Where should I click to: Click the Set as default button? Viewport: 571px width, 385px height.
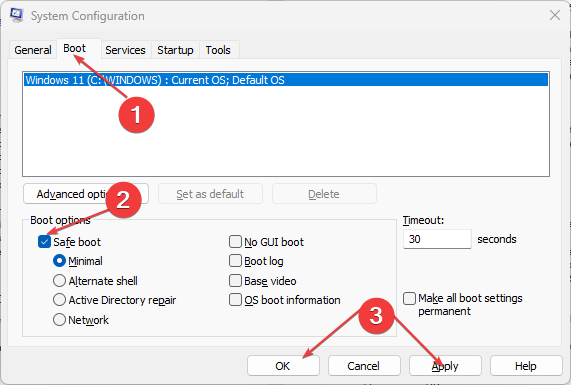[210, 194]
